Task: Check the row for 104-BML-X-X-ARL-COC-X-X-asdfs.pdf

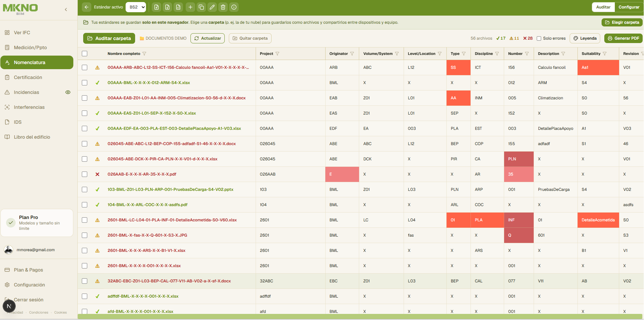Action: click(85, 205)
